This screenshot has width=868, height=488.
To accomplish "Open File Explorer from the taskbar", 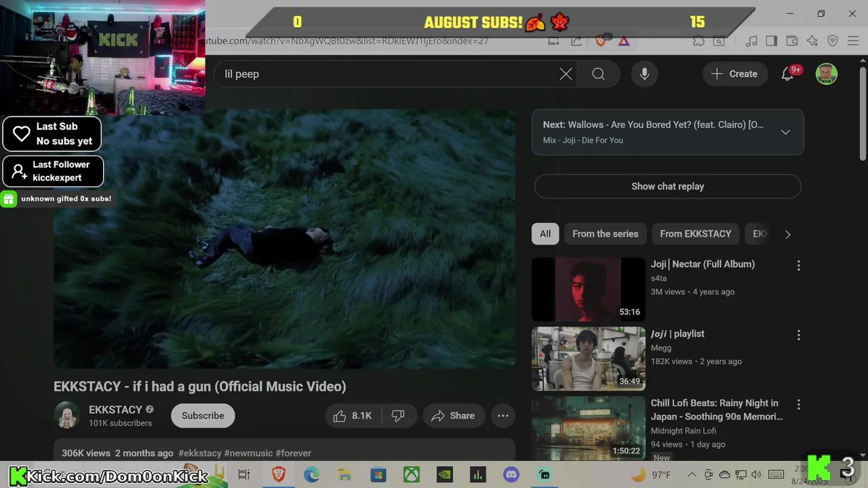I will 345,475.
